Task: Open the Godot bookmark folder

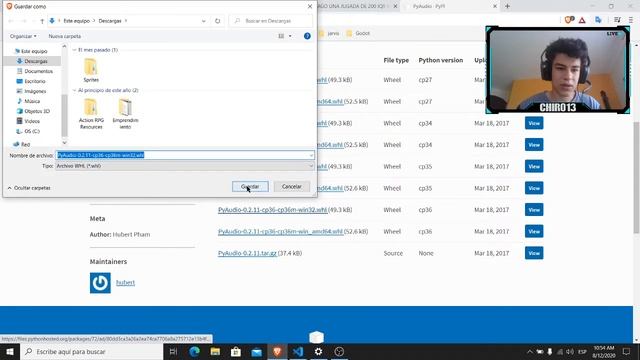Action: pos(358,33)
